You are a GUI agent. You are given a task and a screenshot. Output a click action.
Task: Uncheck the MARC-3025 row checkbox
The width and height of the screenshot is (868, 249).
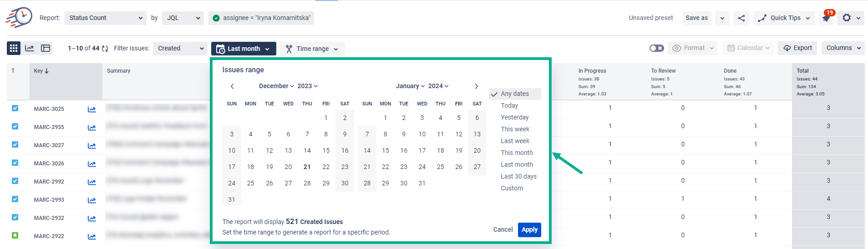[15, 108]
